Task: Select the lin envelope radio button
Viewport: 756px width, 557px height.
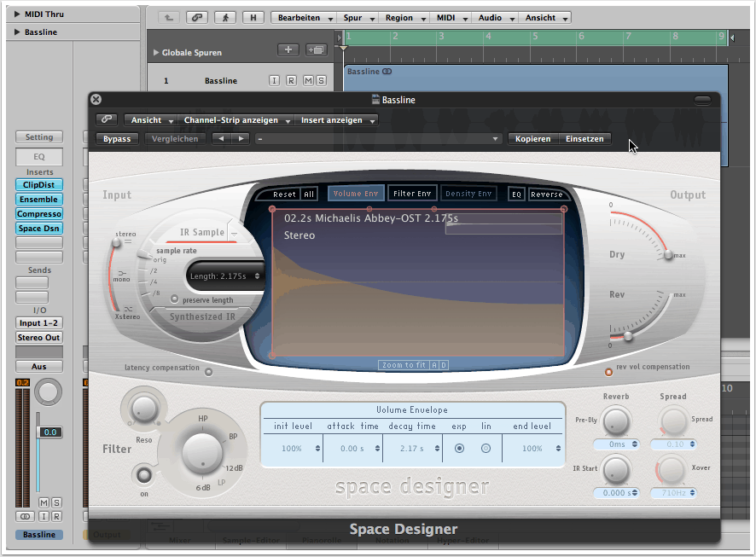Action: pos(486,448)
